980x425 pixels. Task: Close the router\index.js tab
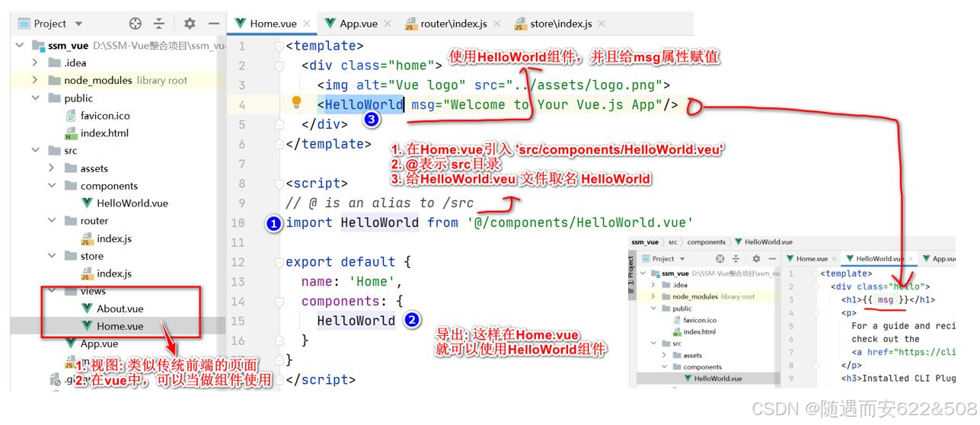tap(496, 24)
